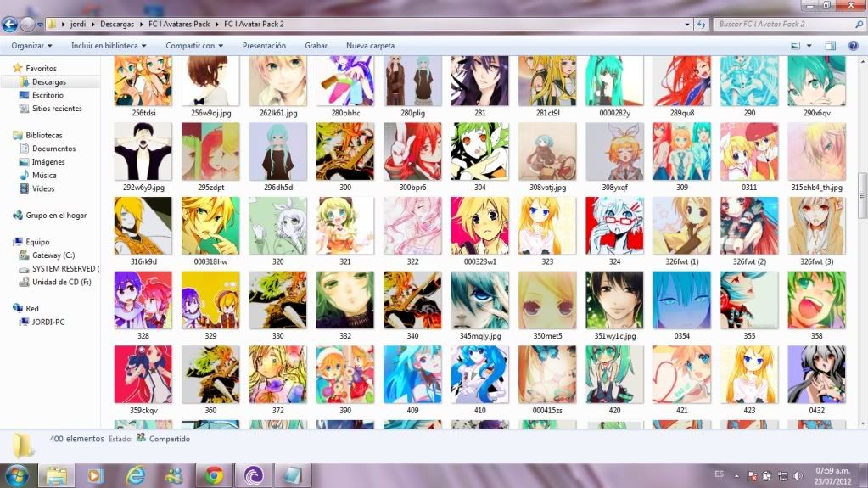
Task: Click the Forward navigation arrow
Action: (x=26, y=24)
